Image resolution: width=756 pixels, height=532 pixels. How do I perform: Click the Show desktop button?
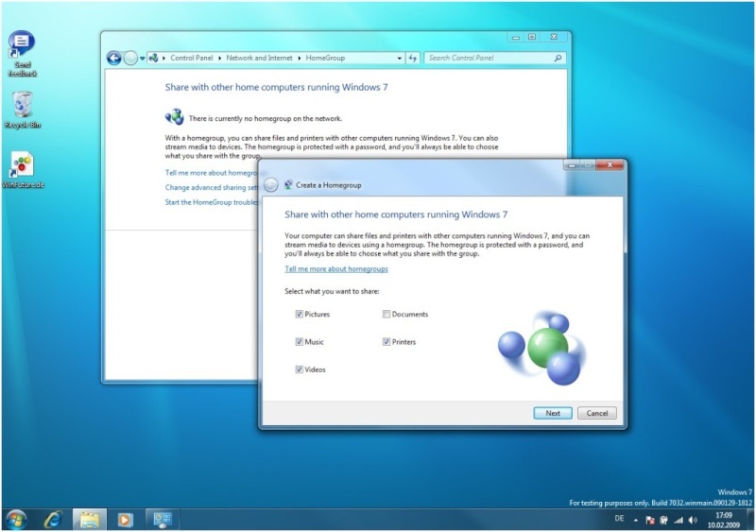(x=751, y=520)
